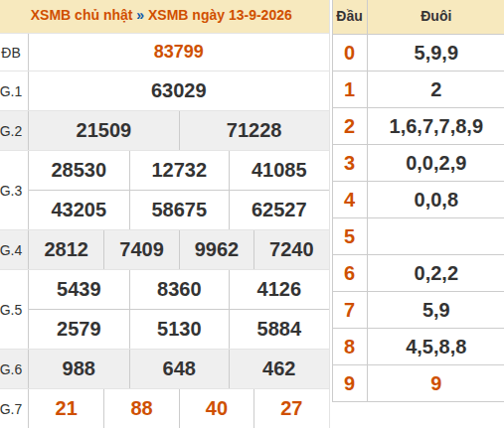Select G.7 number 21
Screen dimensions: 504x428
point(66,408)
